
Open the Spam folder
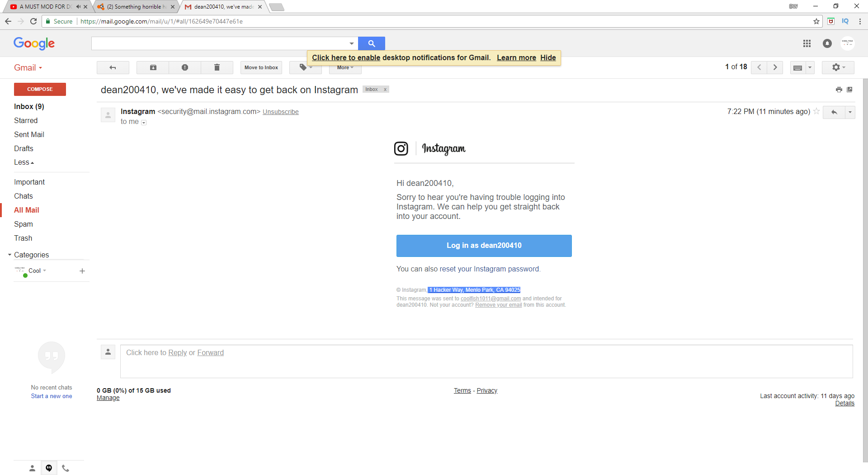click(x=24, y=224)
